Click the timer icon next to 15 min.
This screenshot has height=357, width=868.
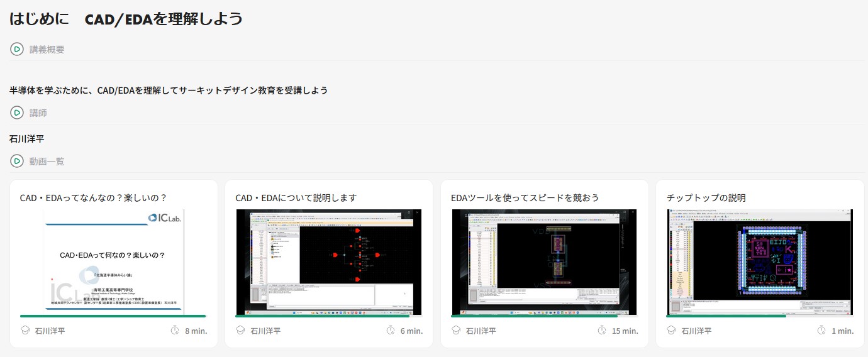pyautogui.click(x=602, y=331)
